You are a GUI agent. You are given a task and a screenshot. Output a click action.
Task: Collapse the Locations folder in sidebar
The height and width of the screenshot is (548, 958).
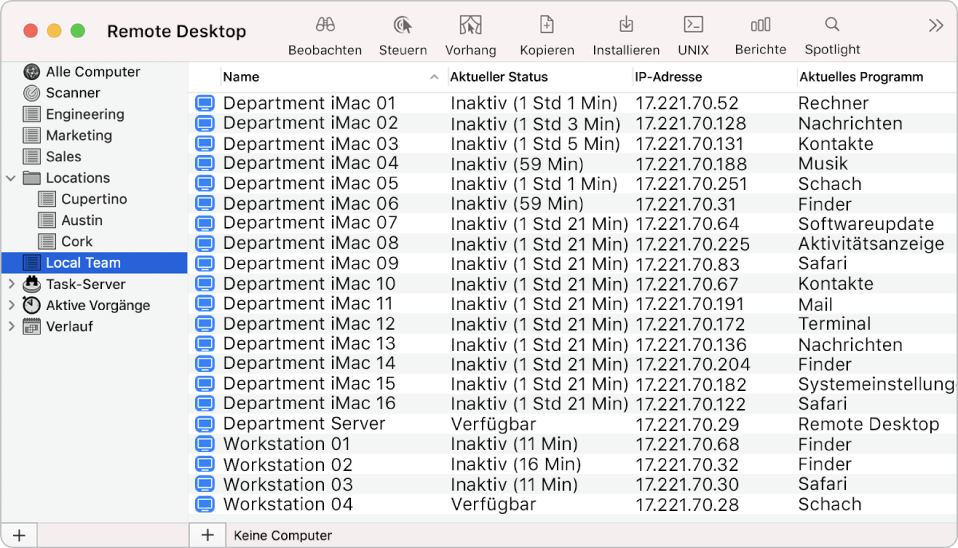coord(11,178)
